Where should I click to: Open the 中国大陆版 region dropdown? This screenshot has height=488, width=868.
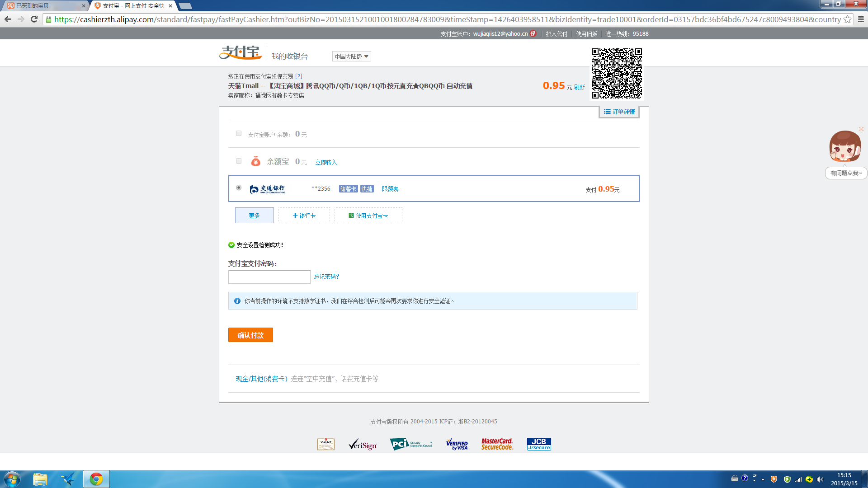[351, 56]
